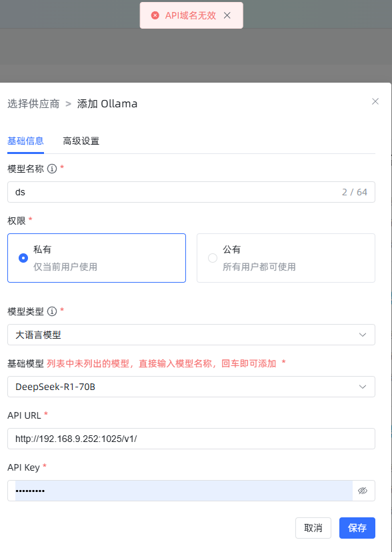Click 选择供应商 breadcrumb link

pos(33,104)
